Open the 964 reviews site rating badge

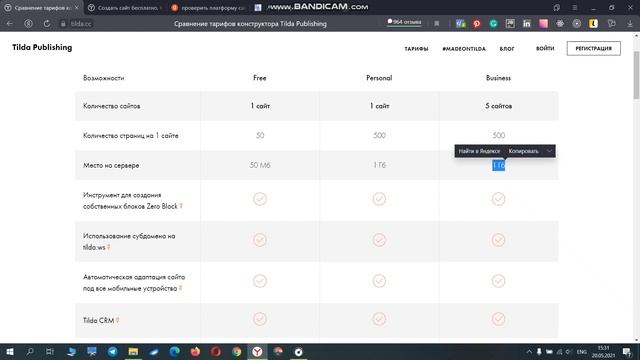coord(404,22)
